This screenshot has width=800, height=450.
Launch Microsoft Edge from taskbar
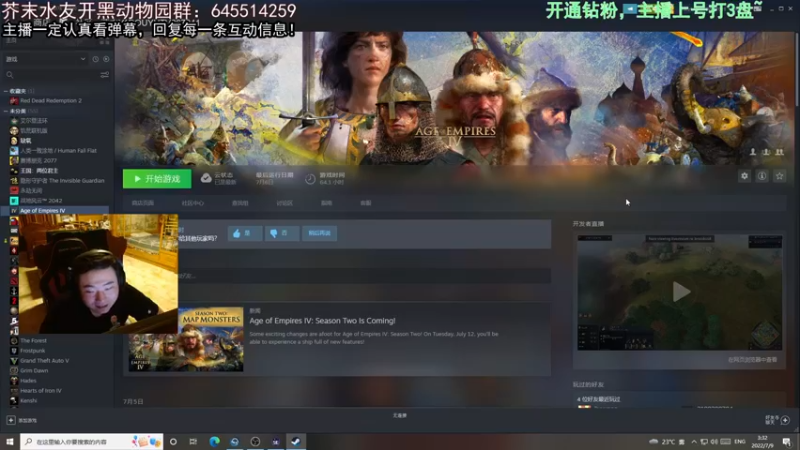(x=214, y=441)
